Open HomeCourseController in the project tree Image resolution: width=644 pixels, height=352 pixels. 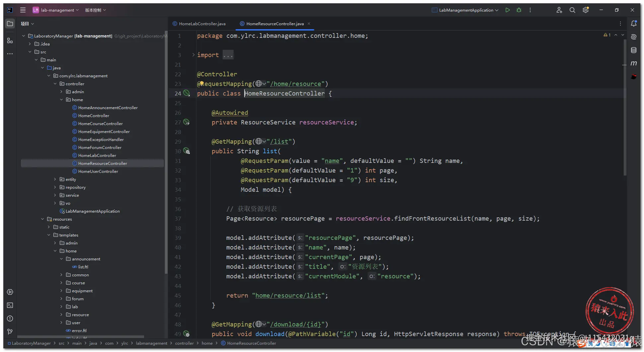pyautogui.click(x=101, y=123)
